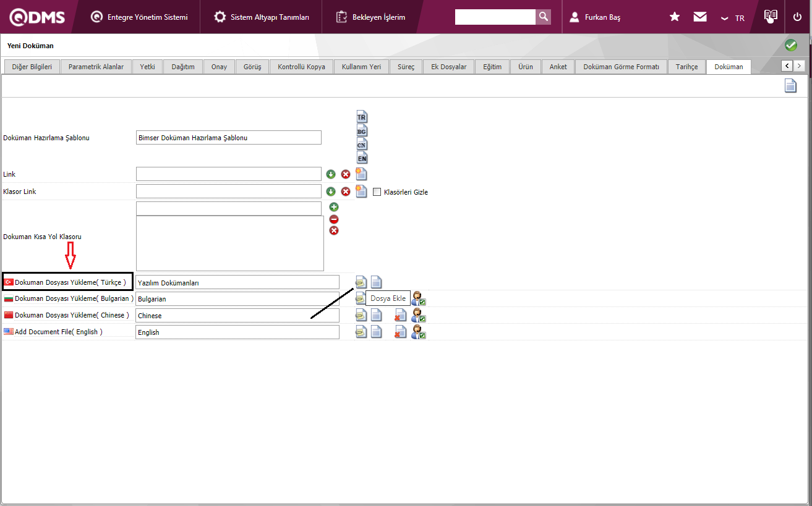Enable Klasörleri Gizle checkbox
The height and width of the screenshot is (506, 812).
(x=377, y=192)
